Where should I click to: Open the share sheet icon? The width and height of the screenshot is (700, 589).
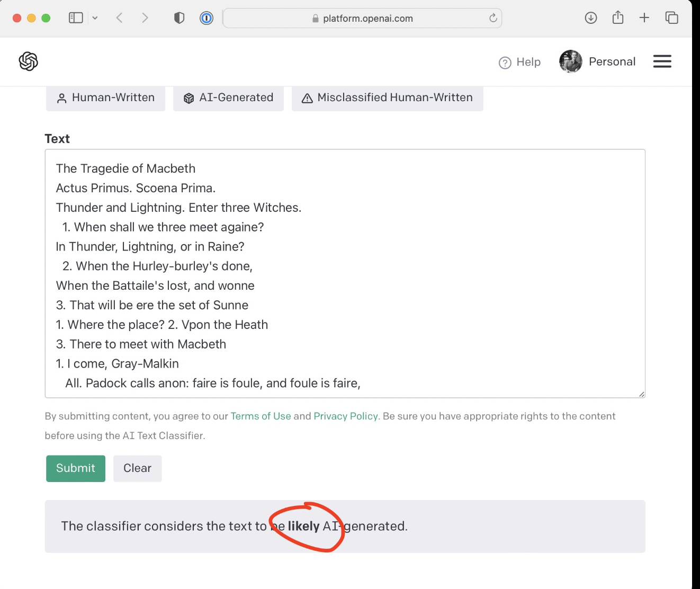click(x=617, y=17)
